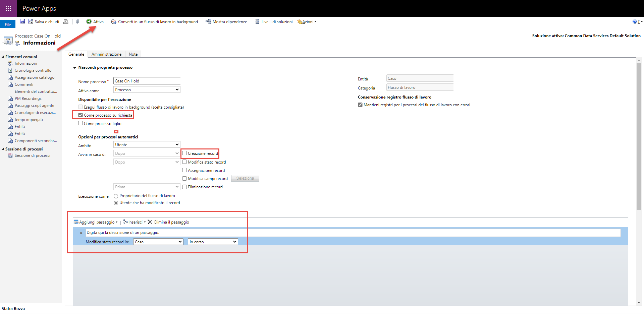Open Componenti secondari in the sidebar

[x=36, y=141]
